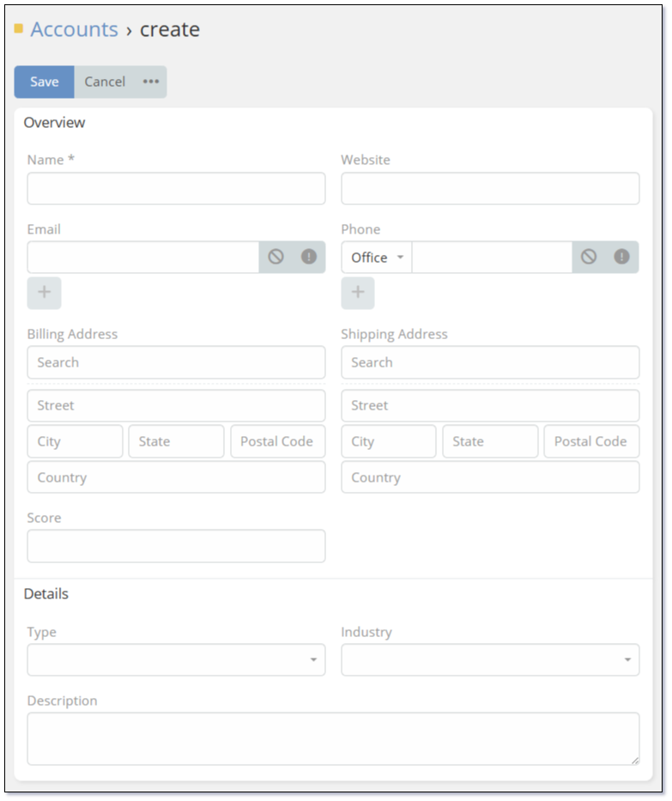
Task: Click the Details panel heading
Action: click(46, 594)
